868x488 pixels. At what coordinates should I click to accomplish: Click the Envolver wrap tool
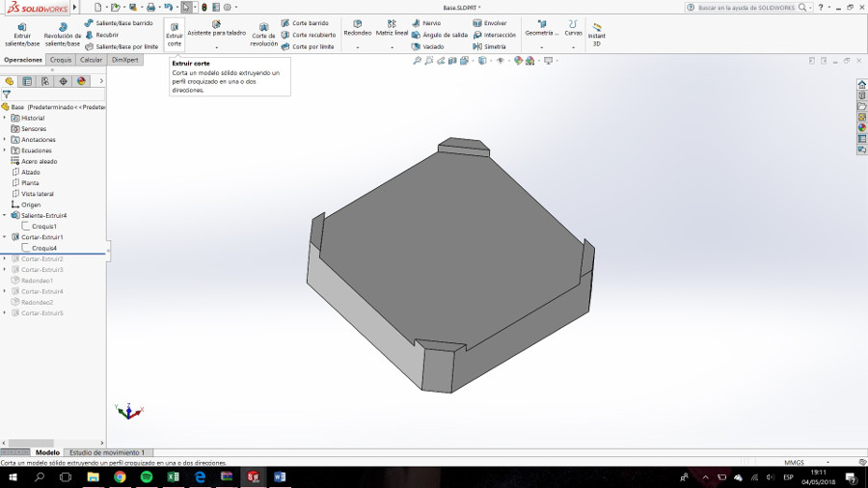tap(489, 23)
